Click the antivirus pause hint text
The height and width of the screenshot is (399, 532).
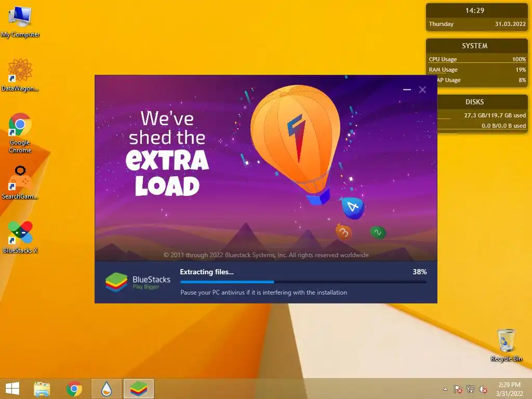(x=263, y=292)
